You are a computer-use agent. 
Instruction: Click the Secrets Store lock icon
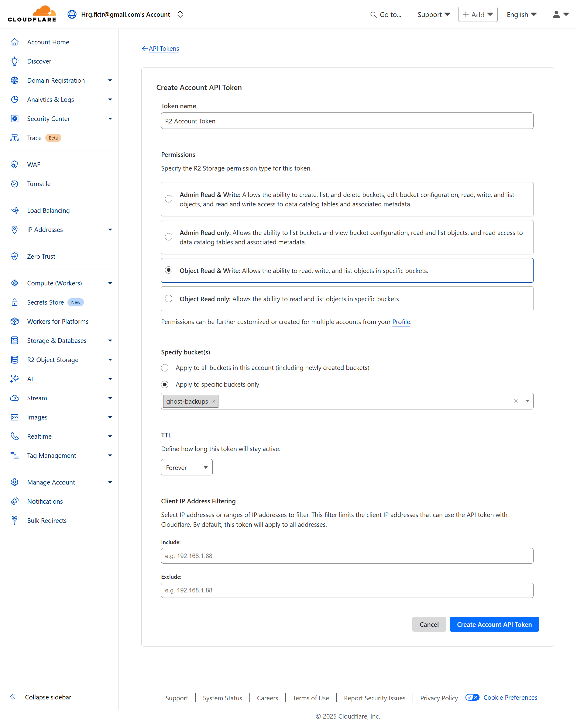click(x=15, y=302)
